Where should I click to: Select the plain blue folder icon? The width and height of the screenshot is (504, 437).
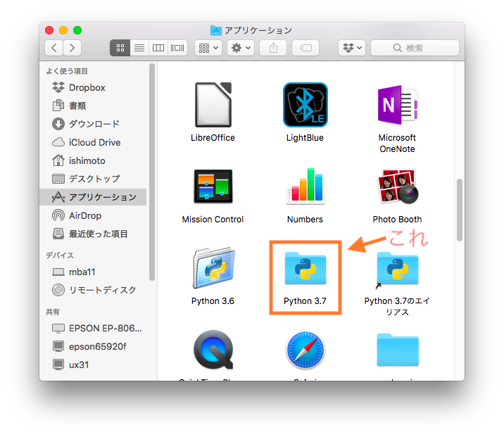397,350
